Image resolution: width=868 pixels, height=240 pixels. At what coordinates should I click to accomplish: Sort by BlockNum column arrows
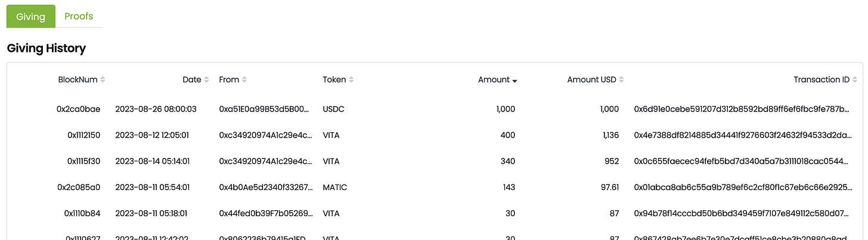pos(103,80)
